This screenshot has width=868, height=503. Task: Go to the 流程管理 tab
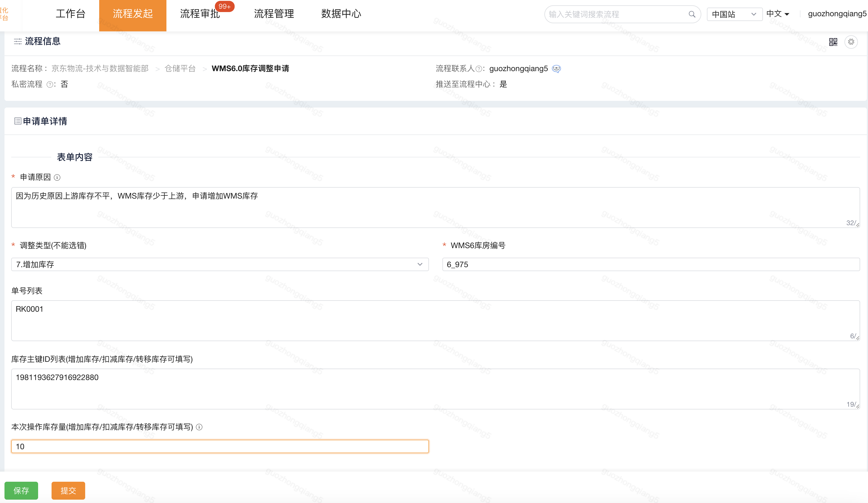pos(274,14)
